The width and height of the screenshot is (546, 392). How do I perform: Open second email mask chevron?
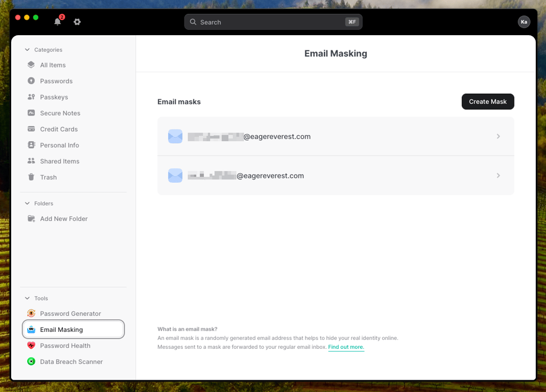coord(499,176)
